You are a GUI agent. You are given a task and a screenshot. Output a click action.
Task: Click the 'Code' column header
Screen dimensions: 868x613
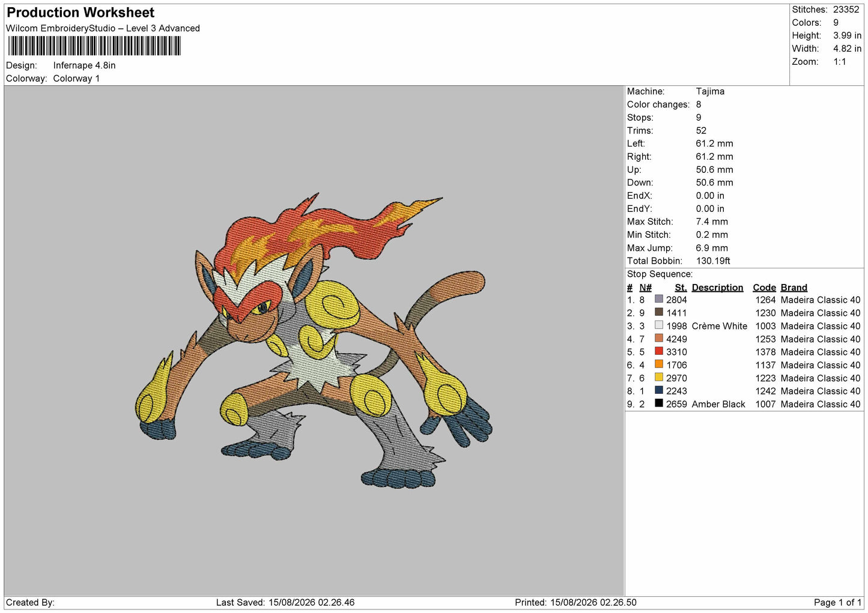pos(764,288)
